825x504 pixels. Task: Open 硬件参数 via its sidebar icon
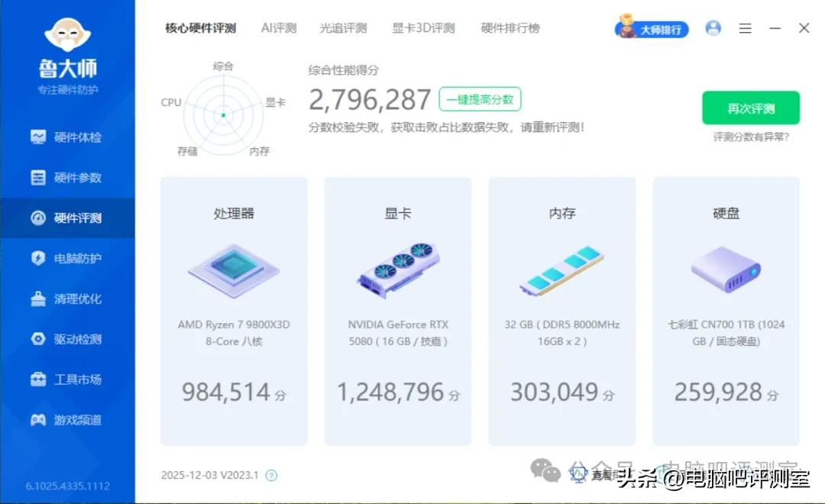tap(38, 178)
